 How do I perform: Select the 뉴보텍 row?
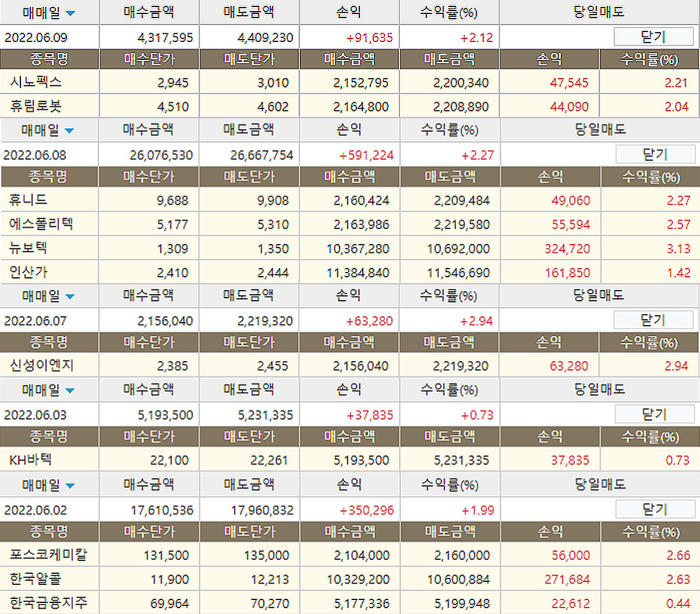[28, 248]
